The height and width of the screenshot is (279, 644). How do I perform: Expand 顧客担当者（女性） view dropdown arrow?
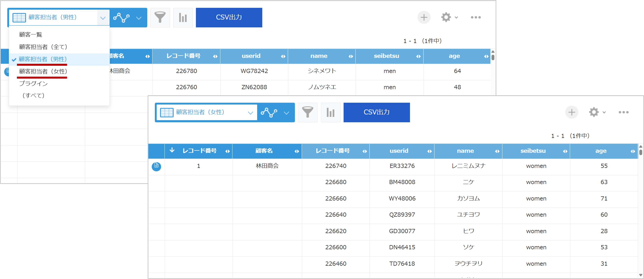[x=250, y=113]
